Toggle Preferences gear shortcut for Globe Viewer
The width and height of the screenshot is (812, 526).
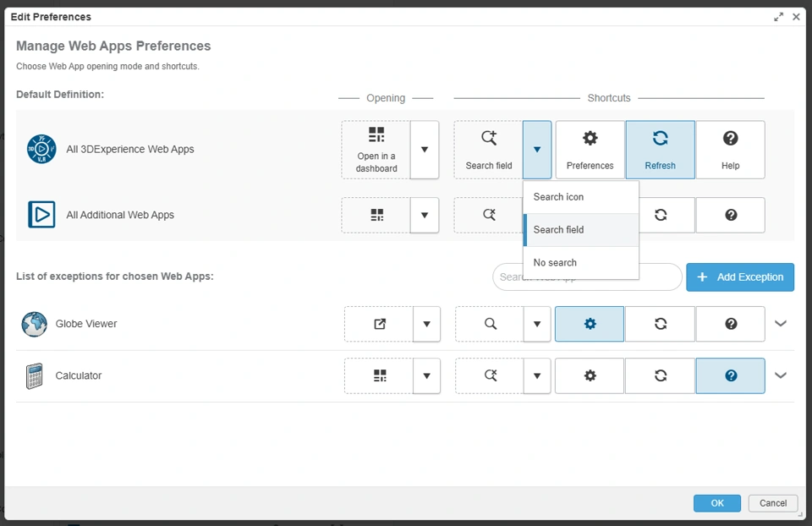pos(590,324)
